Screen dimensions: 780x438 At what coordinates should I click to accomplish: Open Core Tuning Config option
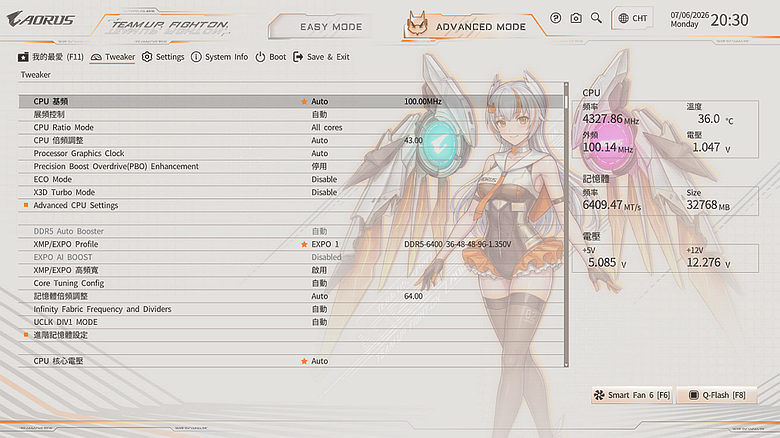[319, 283]
